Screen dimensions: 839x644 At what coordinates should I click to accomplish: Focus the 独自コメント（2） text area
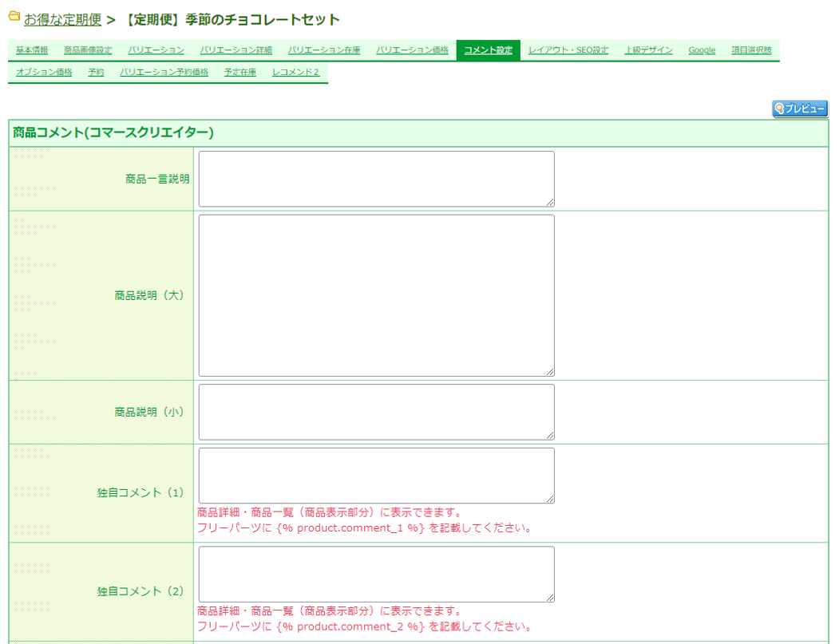pos(376,574)
